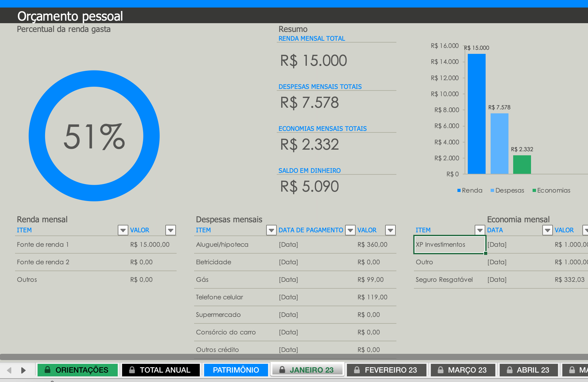Click the next sheet tab arrow
This screenshot has height=382, width=588.
[23, 370]
